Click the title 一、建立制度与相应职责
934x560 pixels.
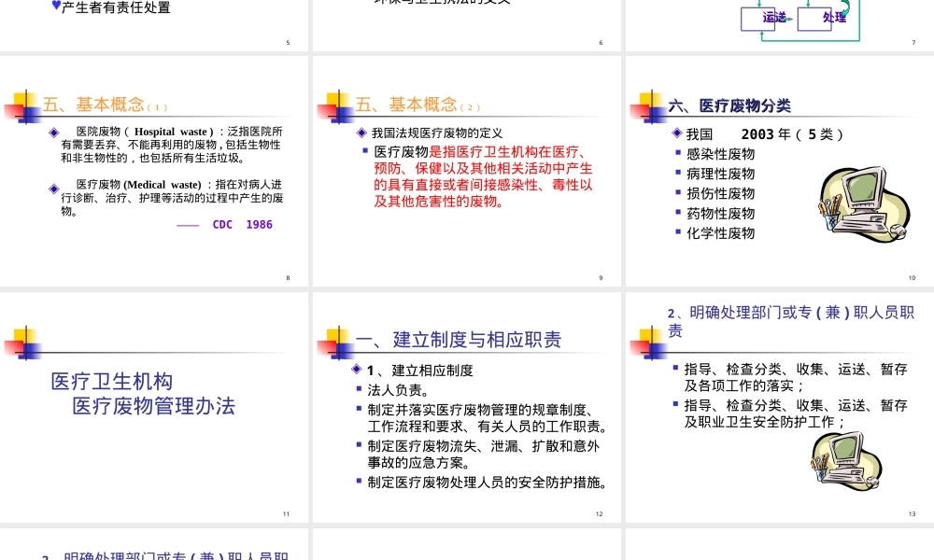459,340
